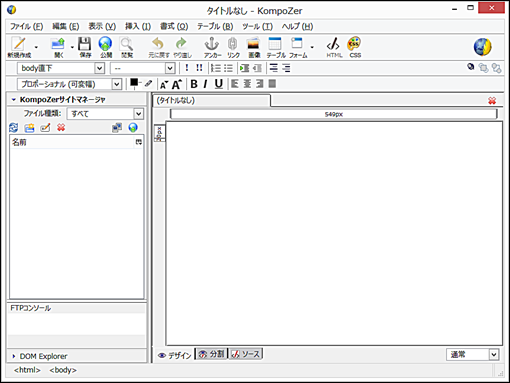Redo with the やり直し icon
510x383 pixels.
click(182, 47)
